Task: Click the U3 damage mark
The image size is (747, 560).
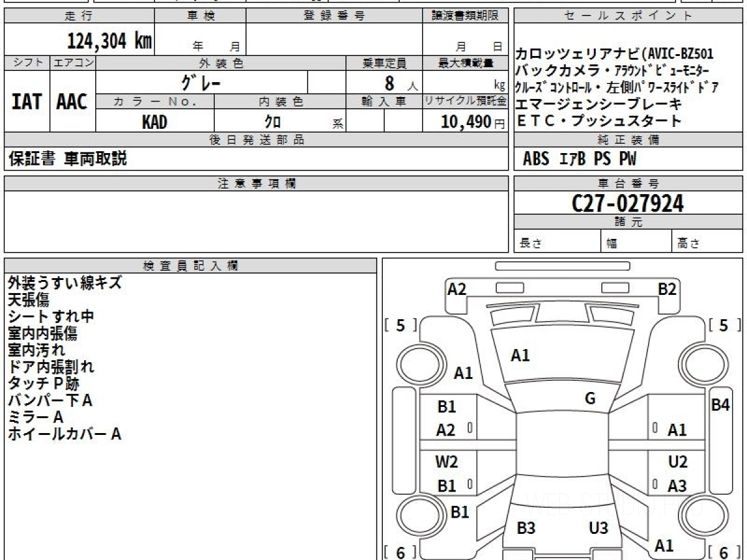Action: click(x=598, y=528)
